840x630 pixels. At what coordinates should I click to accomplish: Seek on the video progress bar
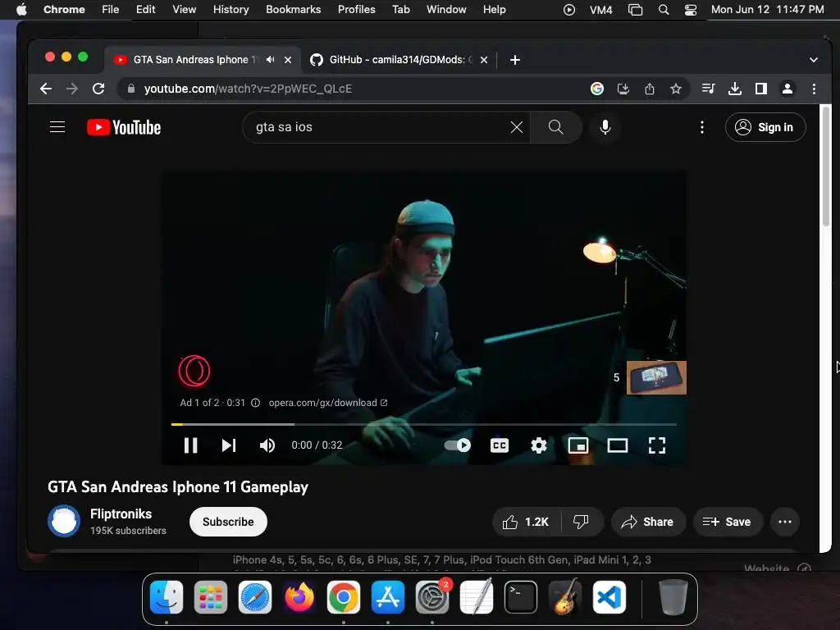coord(424,424)
